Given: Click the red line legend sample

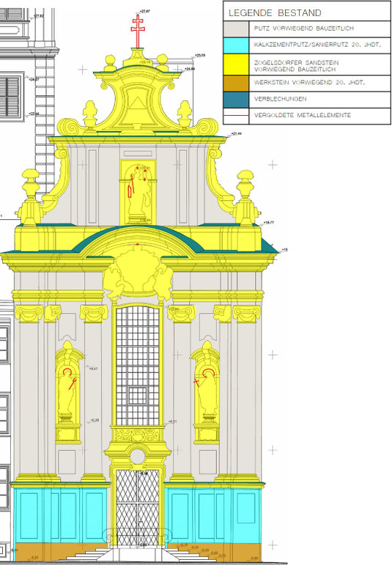Looking at the screenshot, I should coord(236,115).
